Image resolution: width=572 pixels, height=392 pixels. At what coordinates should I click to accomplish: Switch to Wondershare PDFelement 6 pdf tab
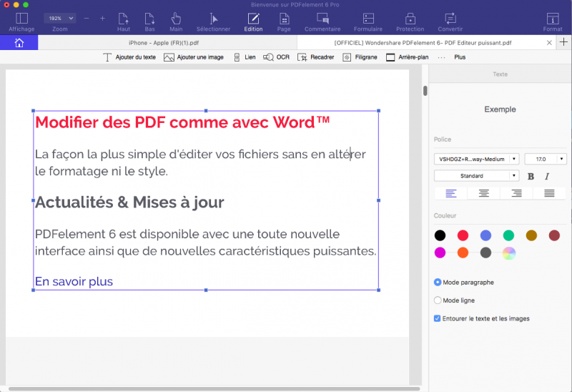423,43
